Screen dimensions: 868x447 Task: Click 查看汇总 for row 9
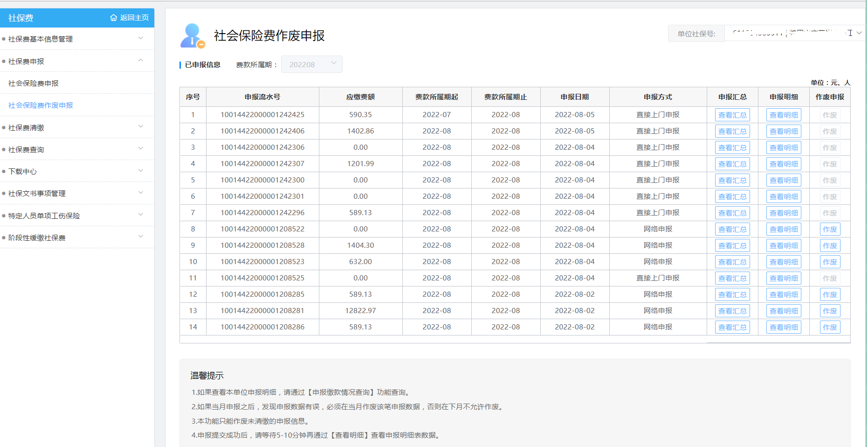click(732, 245)
